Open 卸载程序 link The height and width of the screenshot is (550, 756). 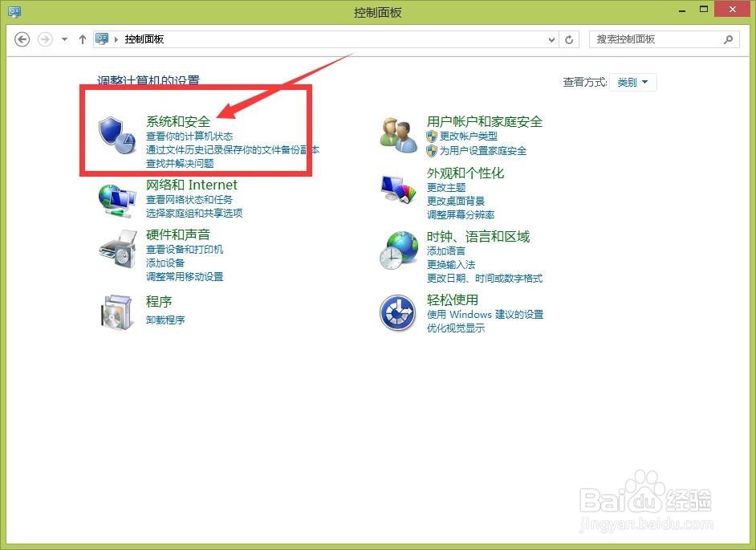click(165, 320)
